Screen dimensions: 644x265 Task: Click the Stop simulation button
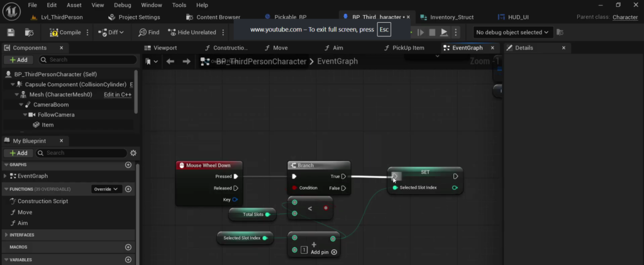[x=432, y=32]
